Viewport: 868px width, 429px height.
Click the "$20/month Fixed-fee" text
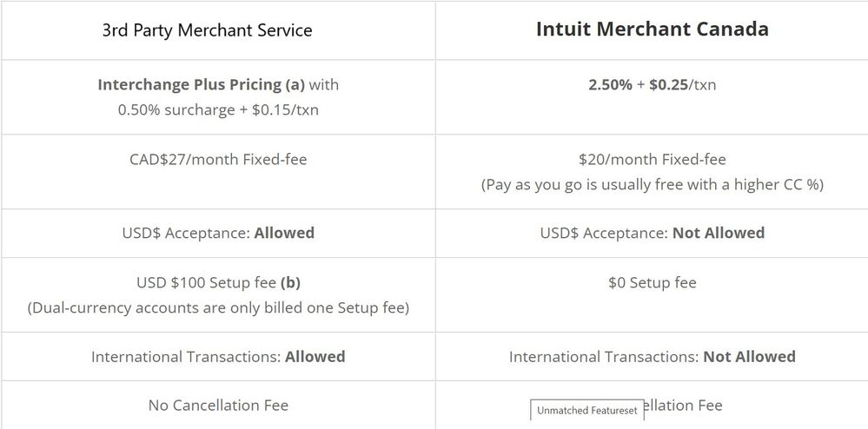click(x=652, y=160)
